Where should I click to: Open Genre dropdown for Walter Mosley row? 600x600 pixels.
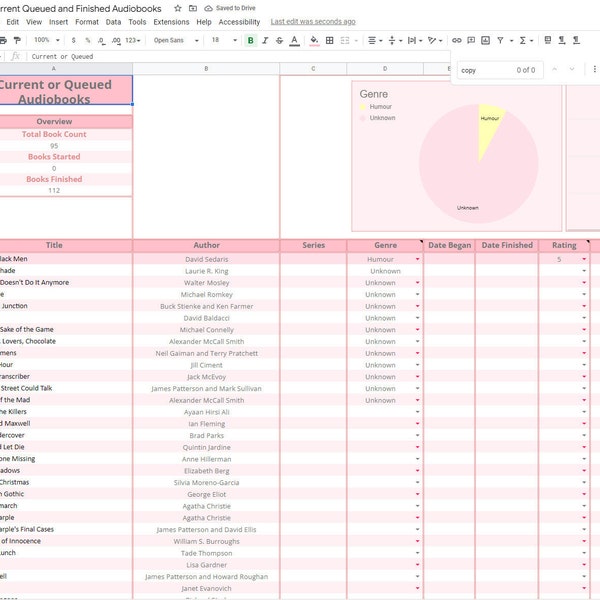point(417,283)
